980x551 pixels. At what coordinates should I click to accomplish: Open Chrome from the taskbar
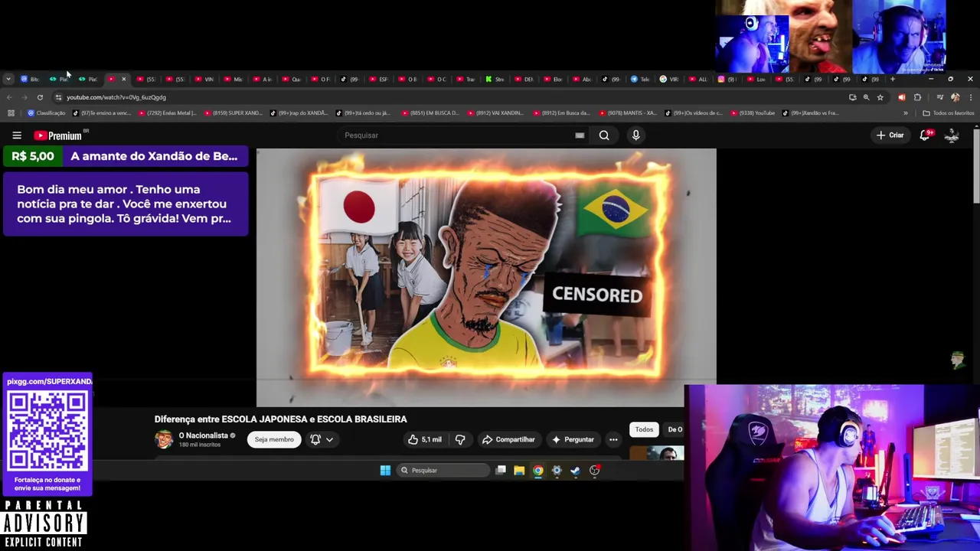coord(538,471)
